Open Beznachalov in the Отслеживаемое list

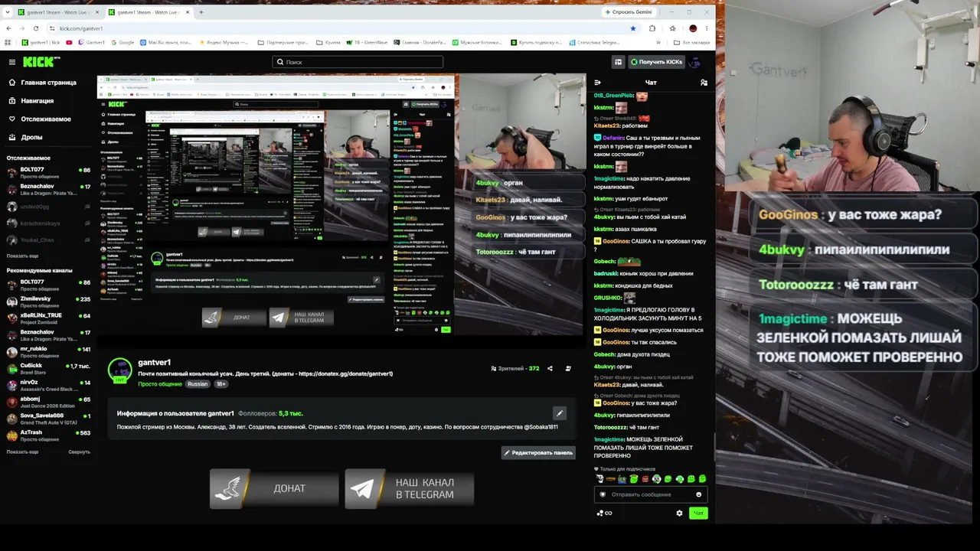click(x=48, y=189)
